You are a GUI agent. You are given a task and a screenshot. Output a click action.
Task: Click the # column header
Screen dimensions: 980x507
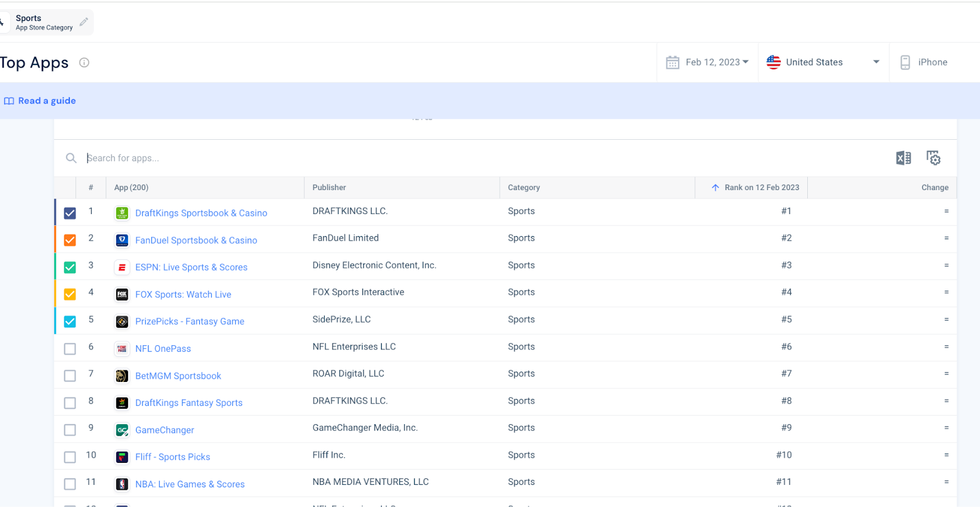click(x=91, y=188)
